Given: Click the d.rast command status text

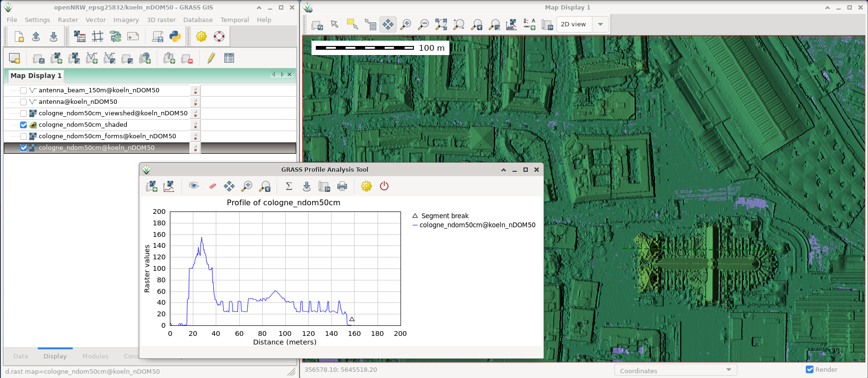Looking at the screenshot, I should (82, 371).
